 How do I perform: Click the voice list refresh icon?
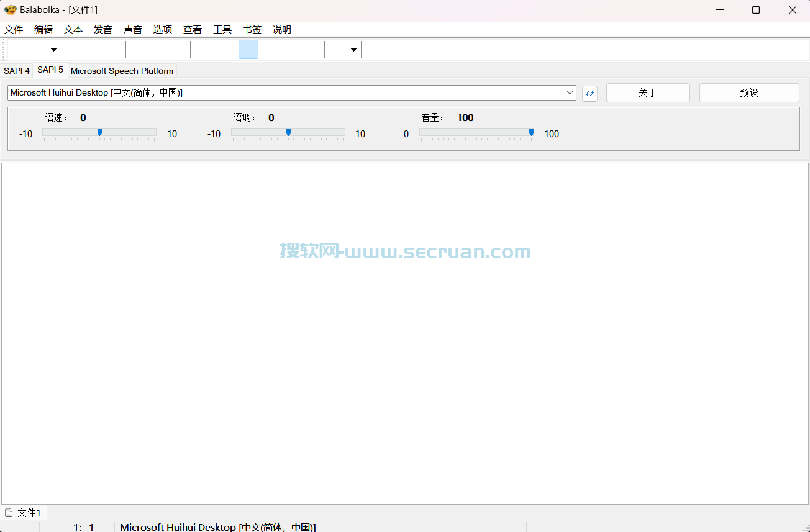tap(589, 93)
